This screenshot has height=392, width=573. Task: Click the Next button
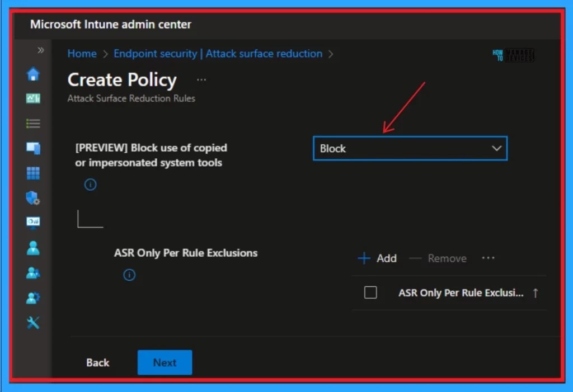[x=165, y=362]
